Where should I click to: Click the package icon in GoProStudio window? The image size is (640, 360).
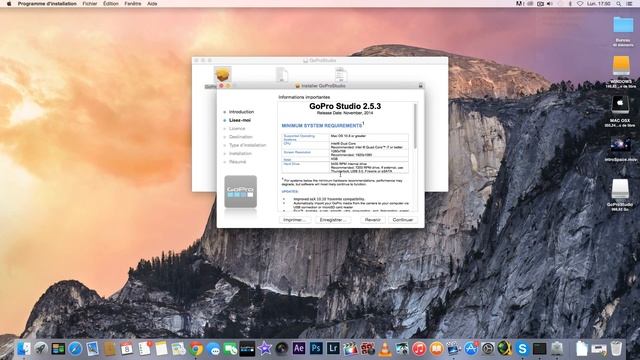pos(222,74)
